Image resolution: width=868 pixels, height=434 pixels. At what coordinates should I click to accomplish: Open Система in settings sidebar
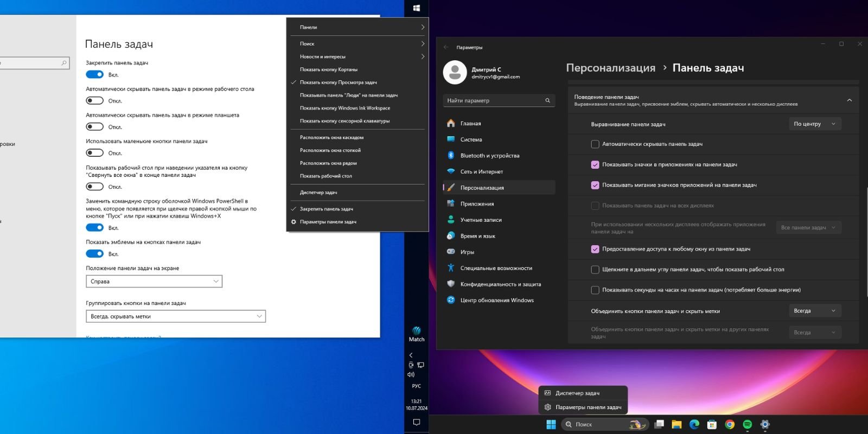[499, 139]
